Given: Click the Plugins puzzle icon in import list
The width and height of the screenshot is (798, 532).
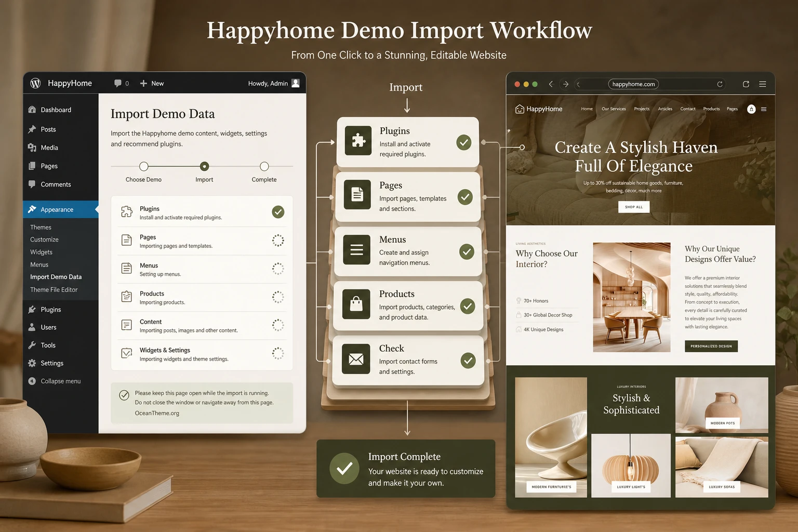Looking at the screenshot, I should (127, 211).
